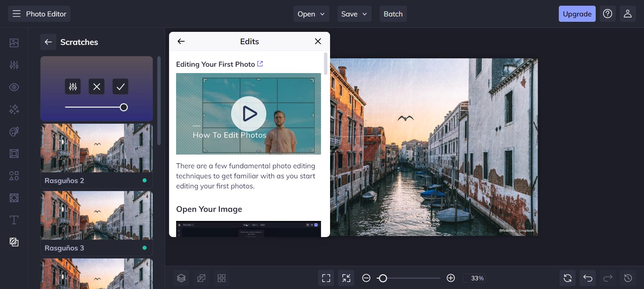Click the Edits panel title text
Viewport: 644px width, 289px height.
[x=250, y=41]
